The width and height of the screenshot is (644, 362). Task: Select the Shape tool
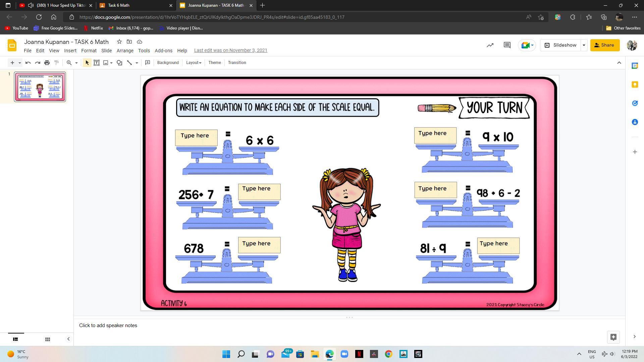(x=119, y=63)
